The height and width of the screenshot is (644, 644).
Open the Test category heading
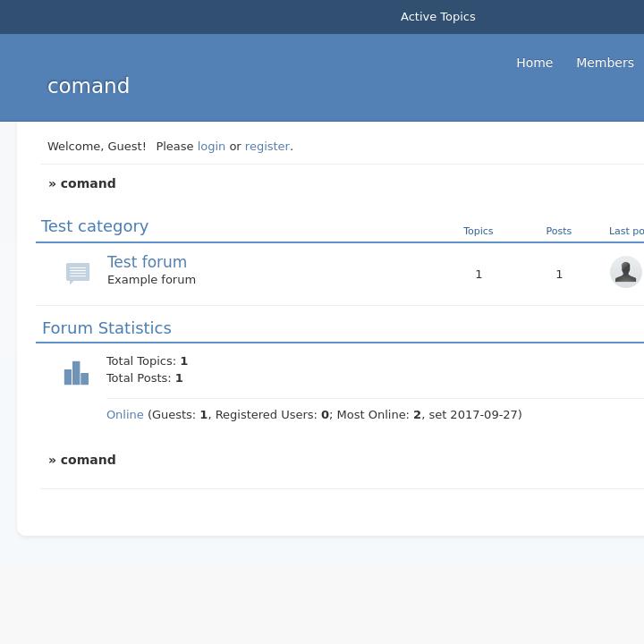[95, 226]
